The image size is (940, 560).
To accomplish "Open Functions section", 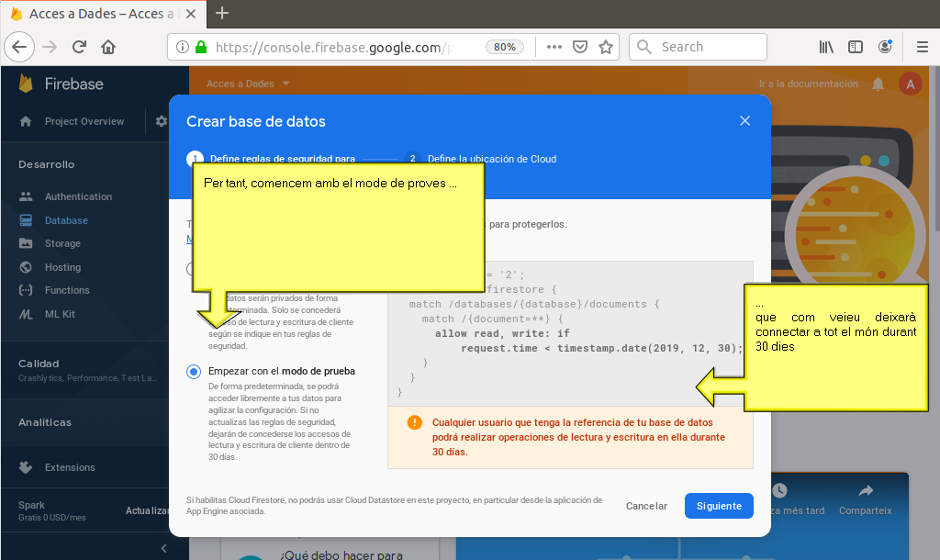I will tap(66, 290).
